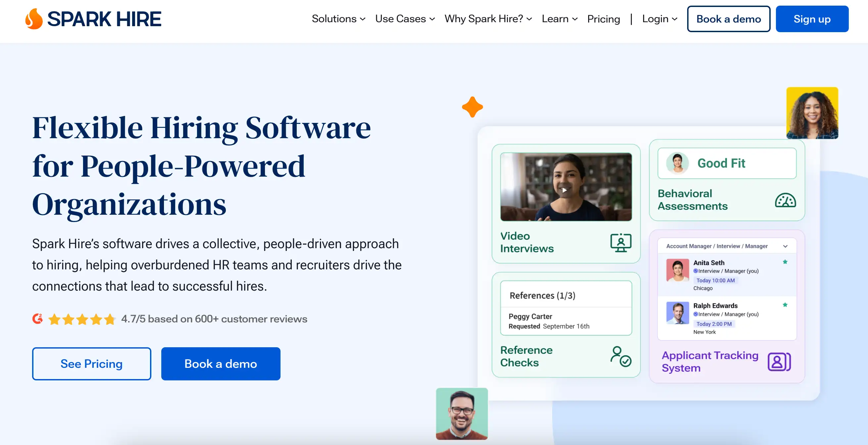Play the video interview preview
This screenshot has height=445, width=868.
click(x=564, y=190)
